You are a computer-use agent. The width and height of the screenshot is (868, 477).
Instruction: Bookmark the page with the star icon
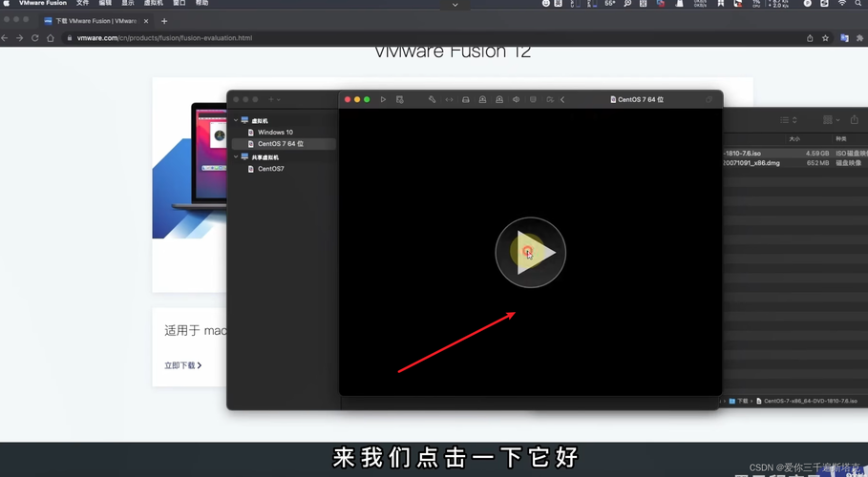(825, 38)
